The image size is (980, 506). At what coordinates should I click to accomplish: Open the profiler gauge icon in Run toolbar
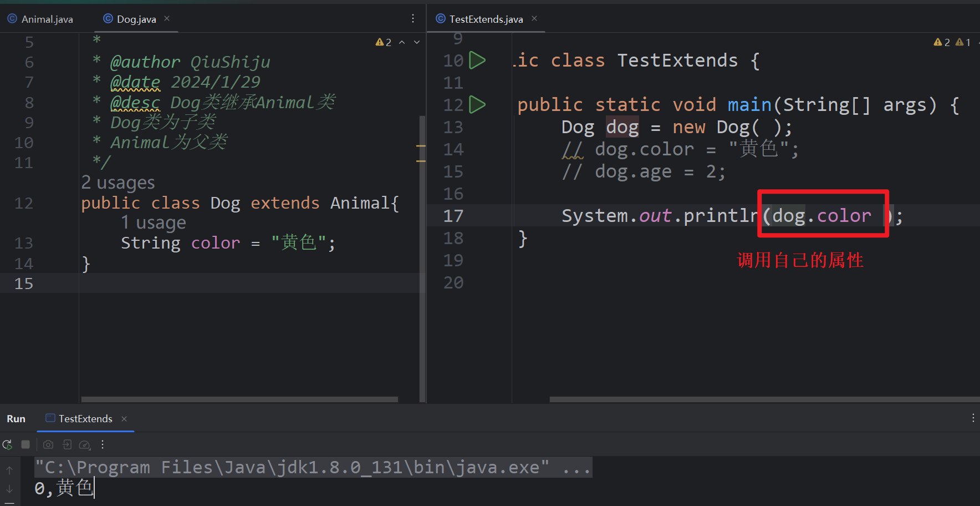click(x=85, y=444)
